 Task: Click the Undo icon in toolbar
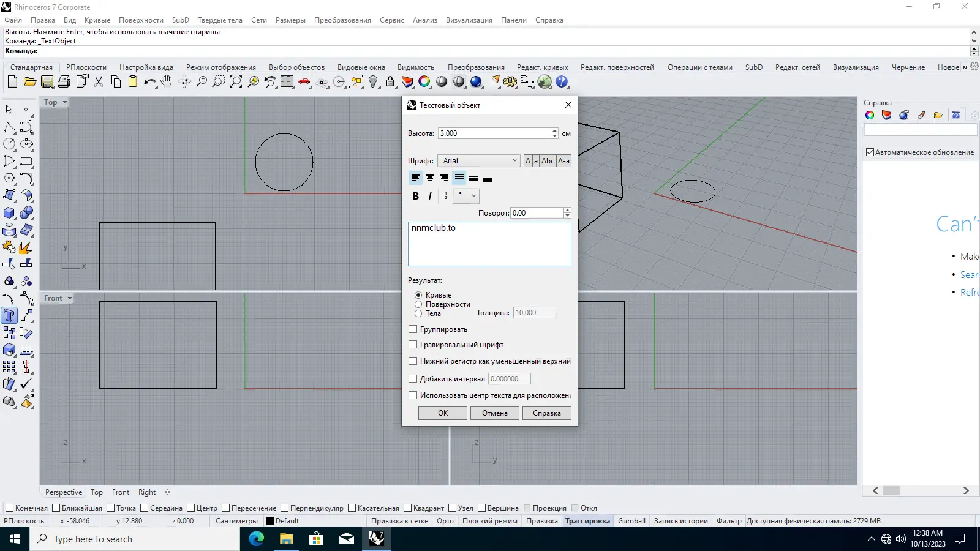coord(149,82)
